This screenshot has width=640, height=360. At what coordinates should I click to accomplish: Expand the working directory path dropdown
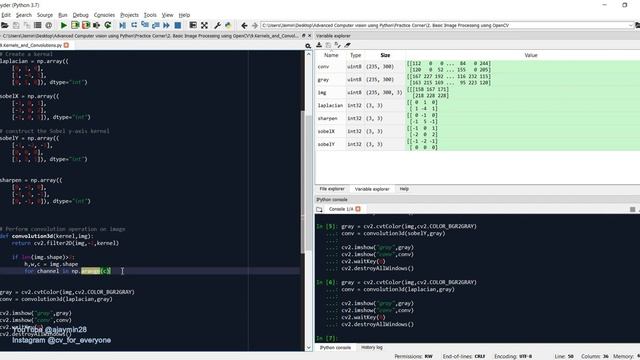[631, 25]
